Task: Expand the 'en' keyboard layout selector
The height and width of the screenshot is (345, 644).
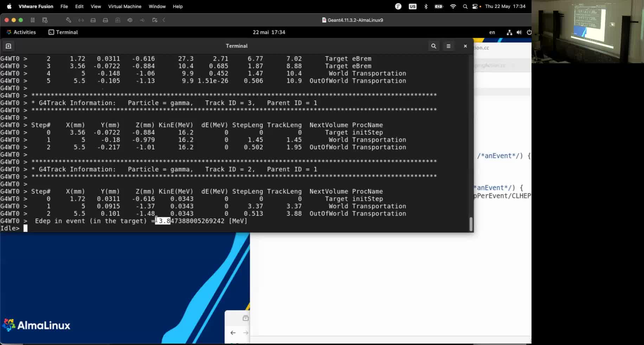Action: pos(492,32)
